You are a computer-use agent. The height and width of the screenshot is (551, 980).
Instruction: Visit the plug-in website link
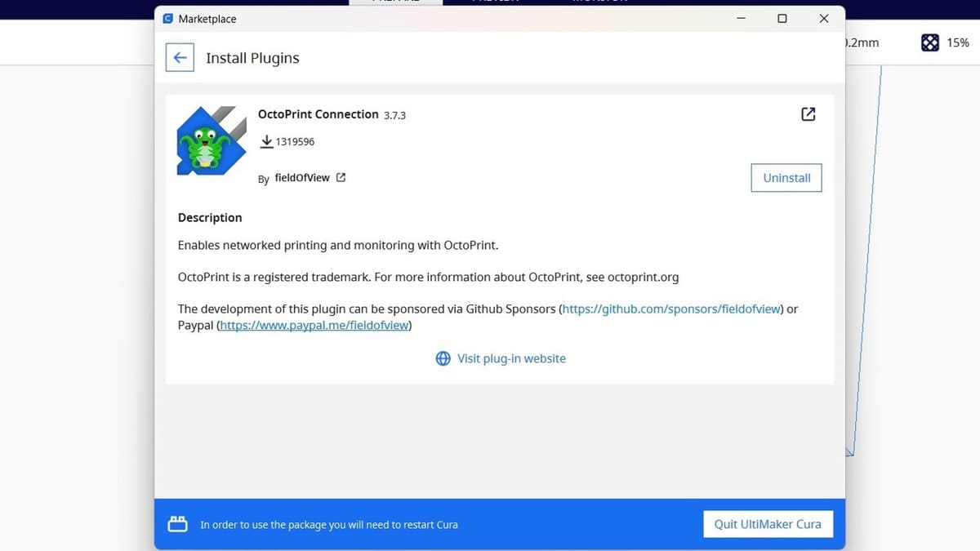coord(511,358)
